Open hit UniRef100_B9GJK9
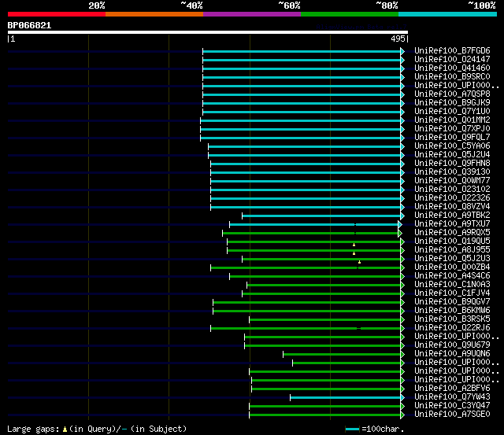 click(452, 103)
